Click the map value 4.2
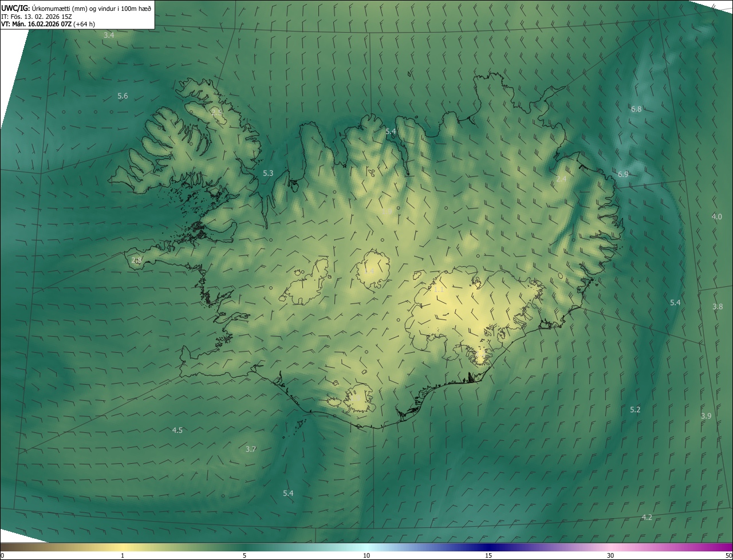 tap(647, 518)
